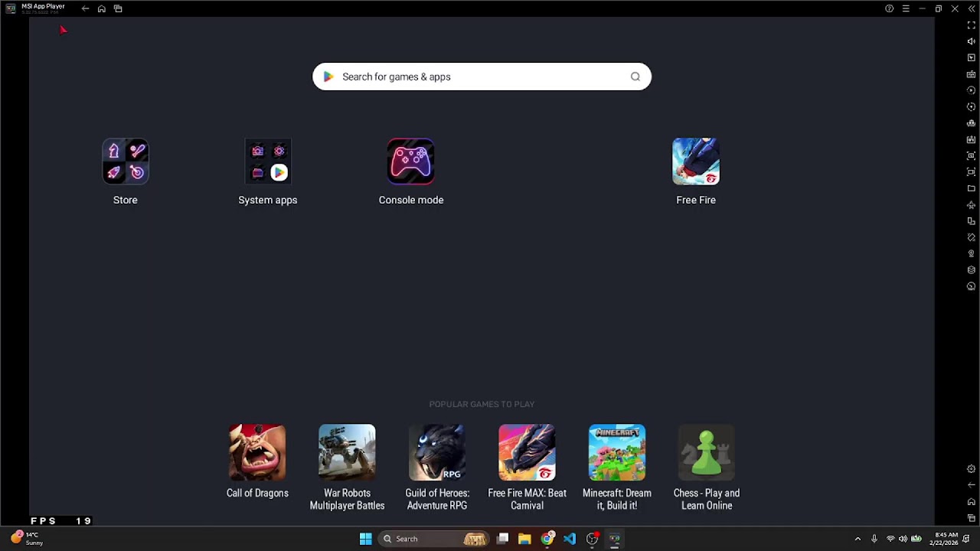
Task: Click the airplane icon in sidebar
Action: pos(972,205)
